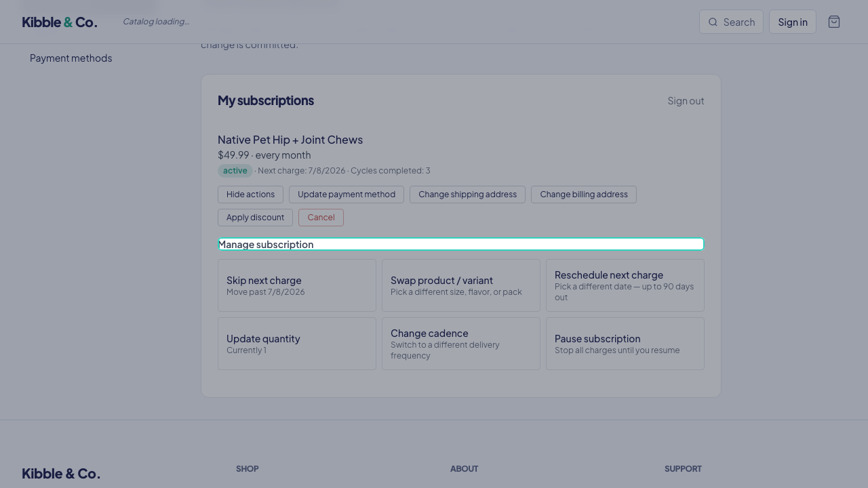Choose Reschedule next charge option
Screen dimensions: 868x488
[625, 285]
